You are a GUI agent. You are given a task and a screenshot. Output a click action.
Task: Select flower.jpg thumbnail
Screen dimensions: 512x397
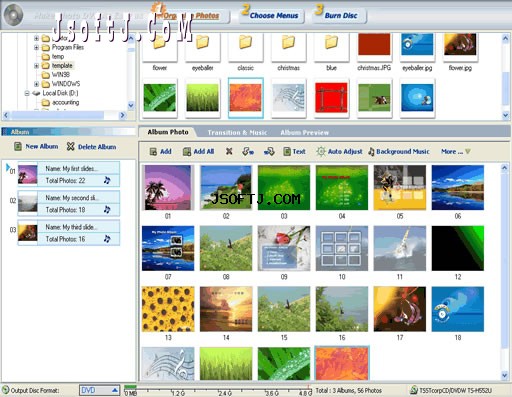[460, 48]
